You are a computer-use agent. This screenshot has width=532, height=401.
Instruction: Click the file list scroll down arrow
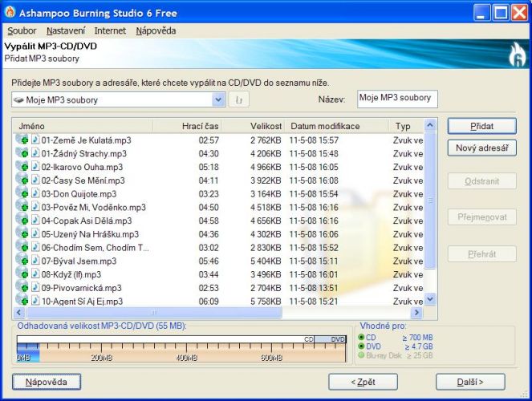click(430, 299)
